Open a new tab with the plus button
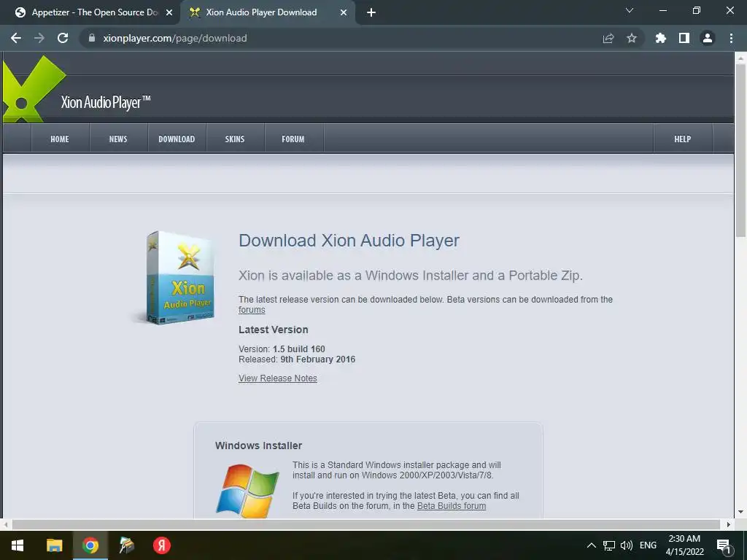This screenshot has width=747, height=560. (x=371, y=13)
